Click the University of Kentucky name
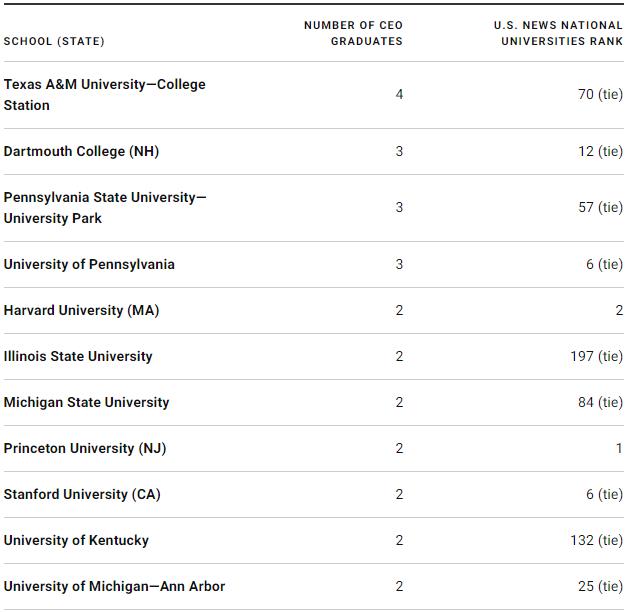Image resolution: width=627 pixels, height=612 pixels. (76, 540)
